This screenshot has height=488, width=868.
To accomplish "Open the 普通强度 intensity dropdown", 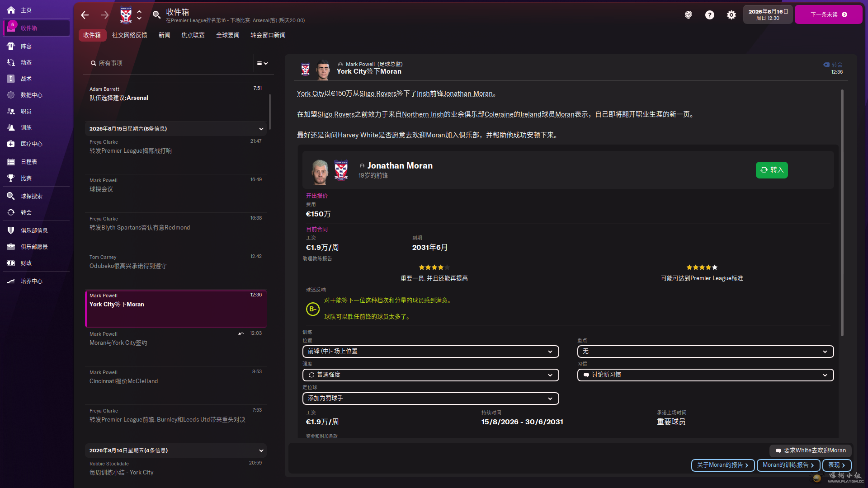I will pyautogui.click(x=430, y=375).
